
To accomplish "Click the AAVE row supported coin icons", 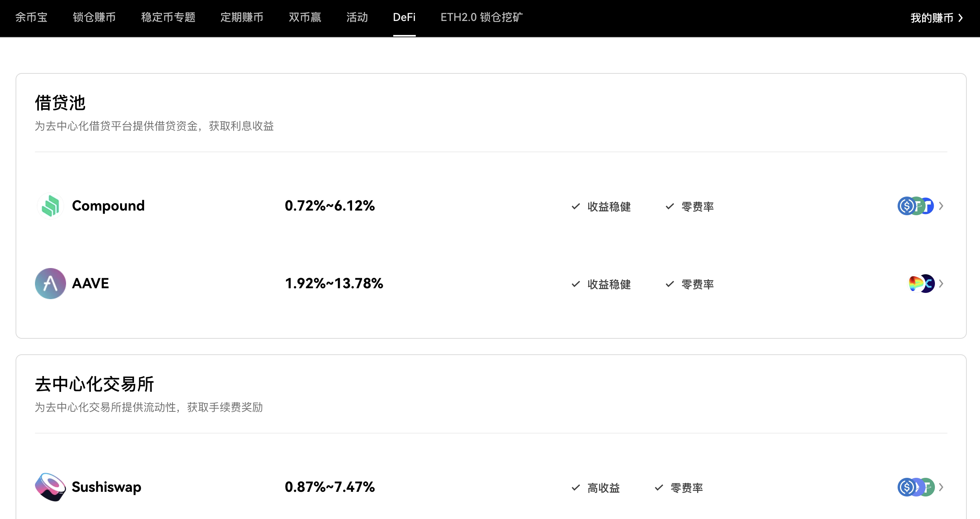I will click(x=921, y=284).
